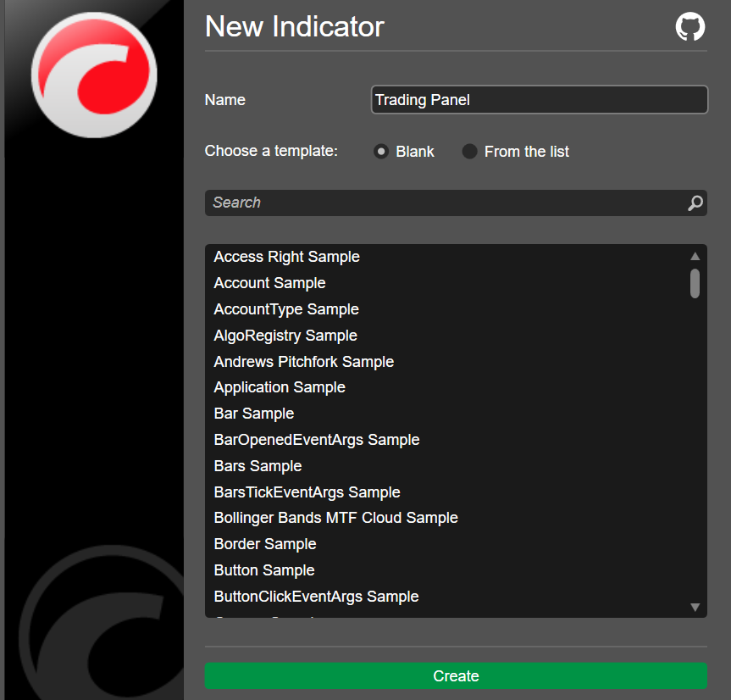Select the Blank template radio button
Image resolution: width=731 pixels, height=700 pixels.
point(381,152)
